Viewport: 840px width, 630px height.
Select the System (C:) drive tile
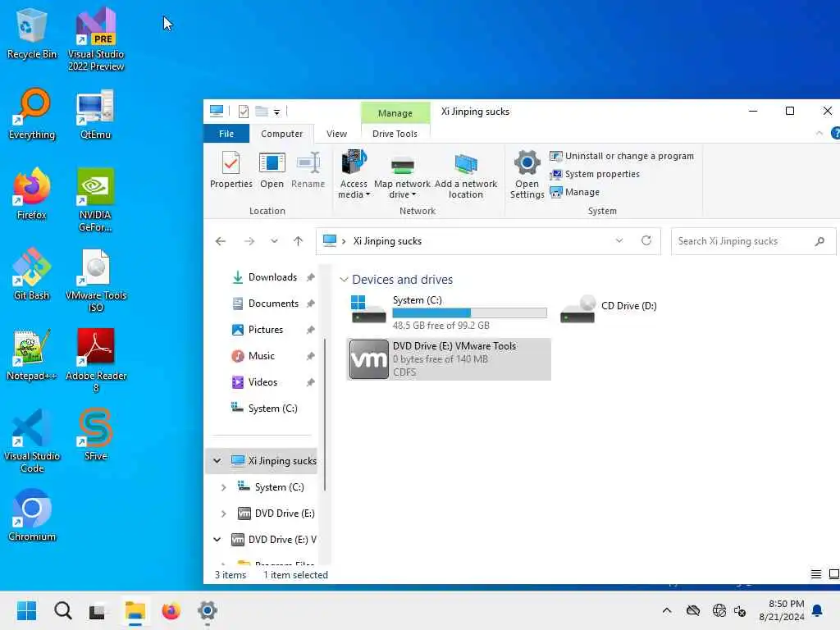pyautogui.click(x=449, y=312)
